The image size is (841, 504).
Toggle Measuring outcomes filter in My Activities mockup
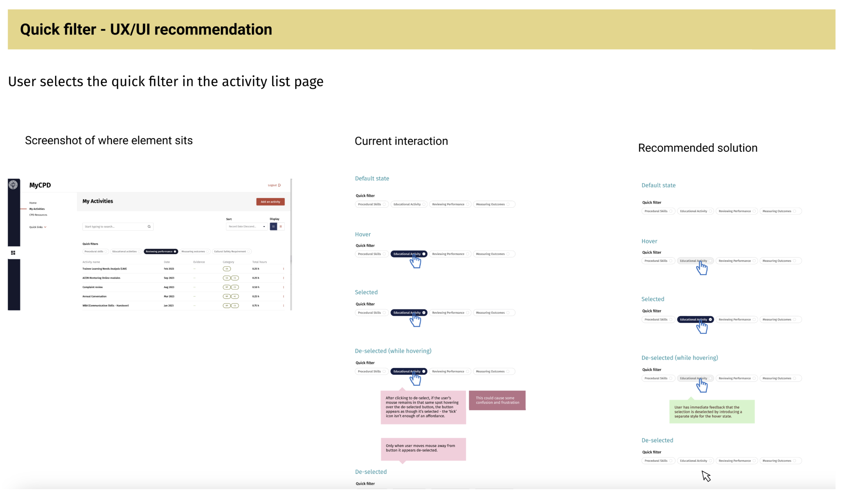click(195, 252)
